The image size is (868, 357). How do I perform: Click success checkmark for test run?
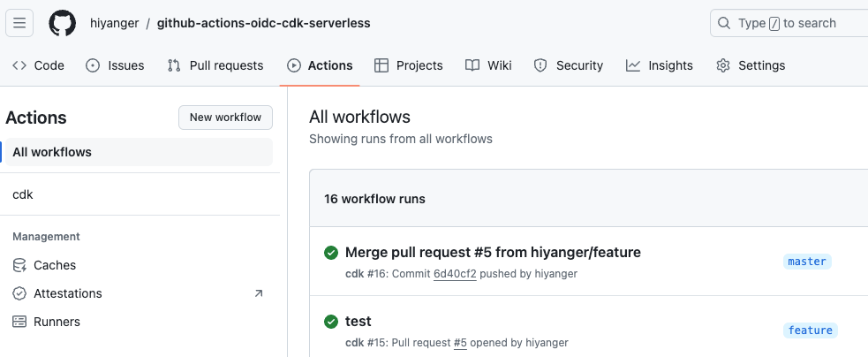(331, 322)
